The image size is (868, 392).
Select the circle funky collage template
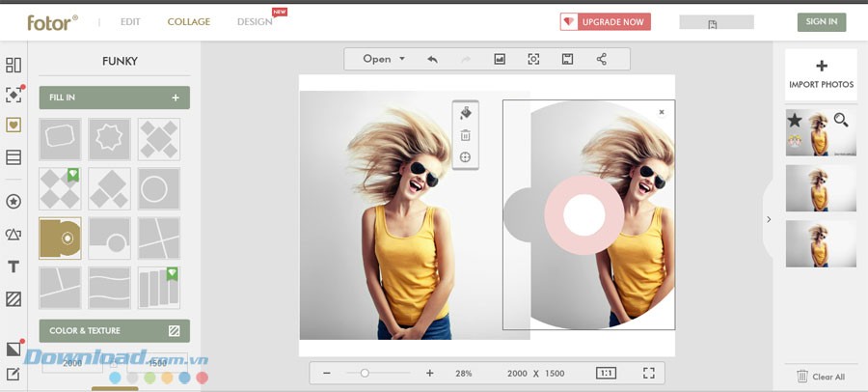tap(159, 188)
